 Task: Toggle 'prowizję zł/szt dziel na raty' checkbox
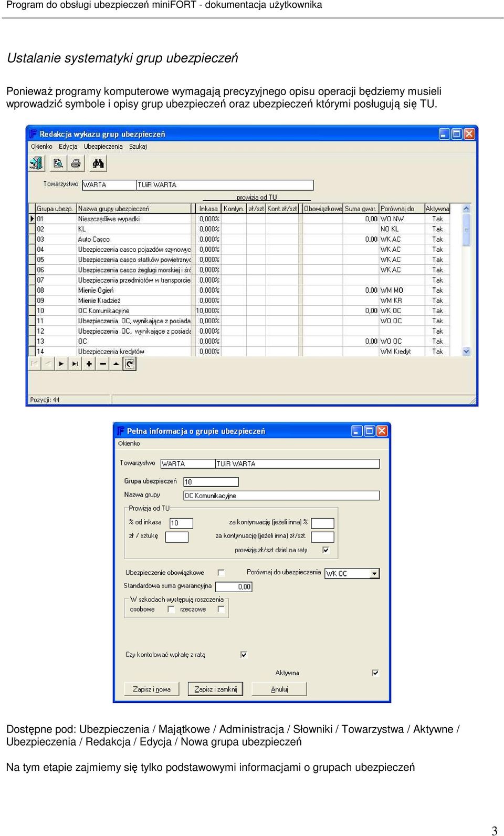(325, 550)
